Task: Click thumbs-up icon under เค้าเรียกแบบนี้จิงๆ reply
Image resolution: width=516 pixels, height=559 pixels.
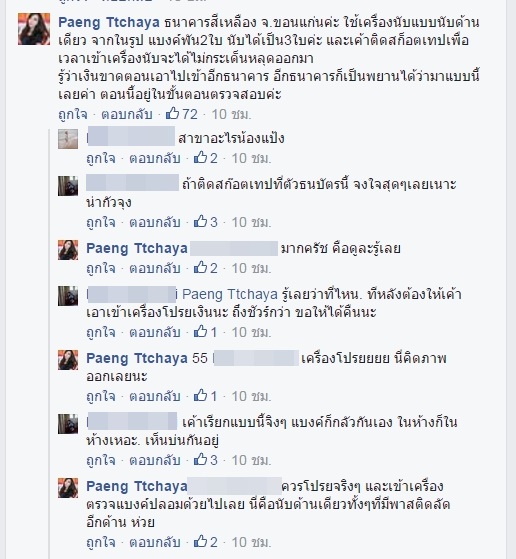Action: [200, 459]
